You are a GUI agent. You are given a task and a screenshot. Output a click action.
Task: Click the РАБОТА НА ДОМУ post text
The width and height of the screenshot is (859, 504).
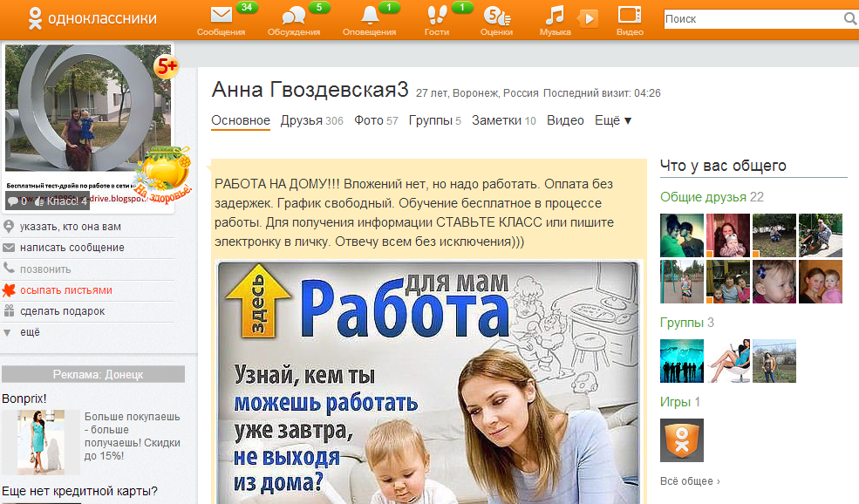[x=414, y=213]
